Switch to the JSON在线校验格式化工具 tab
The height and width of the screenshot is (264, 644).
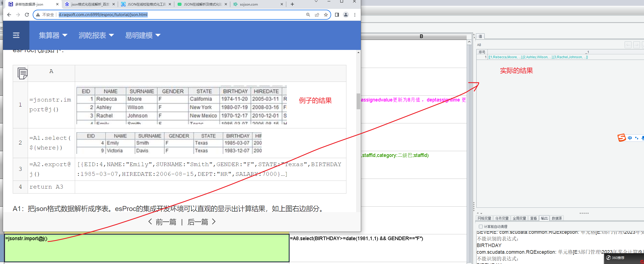point(146,4)
